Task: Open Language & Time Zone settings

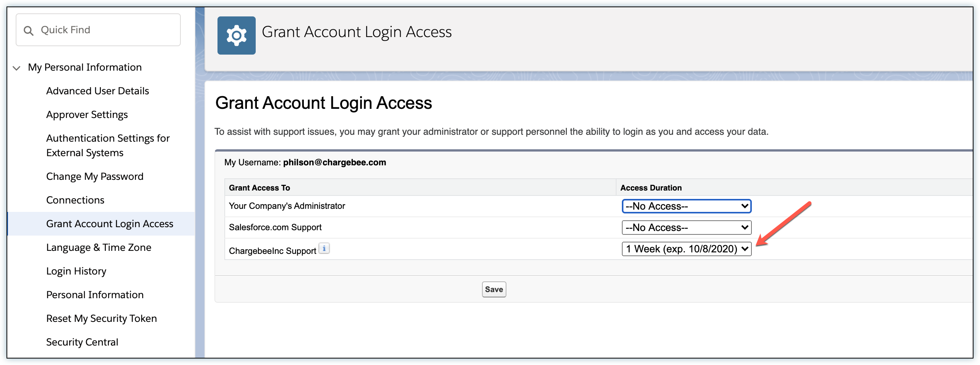Action: coord(99,247)
